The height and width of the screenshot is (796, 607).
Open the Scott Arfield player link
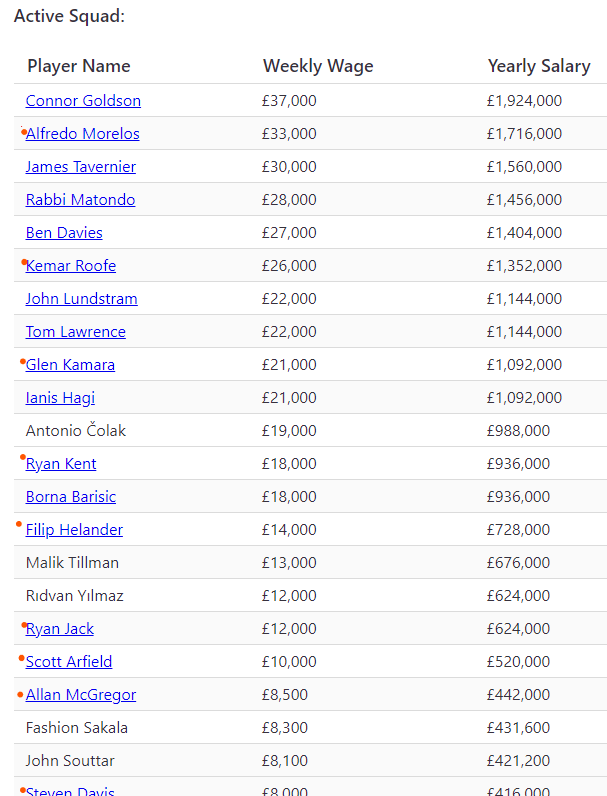(69, 662)
